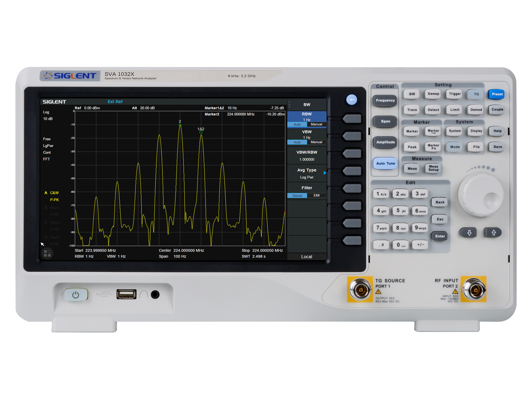532x399 pixels.
Task: Tap numeric key 1 A/a
Action: (x=381, y=194)
